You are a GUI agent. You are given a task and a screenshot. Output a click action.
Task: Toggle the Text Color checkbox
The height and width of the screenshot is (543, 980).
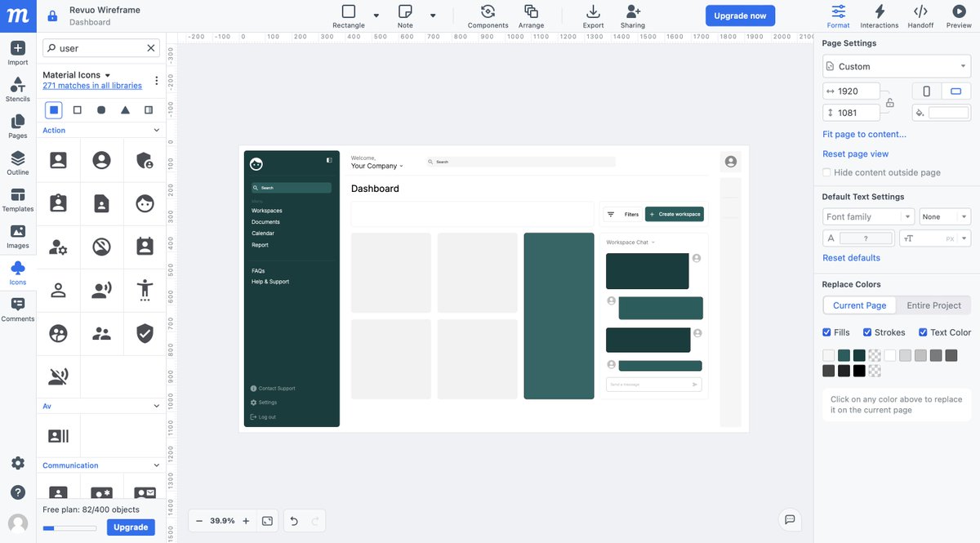pos(923,332)
